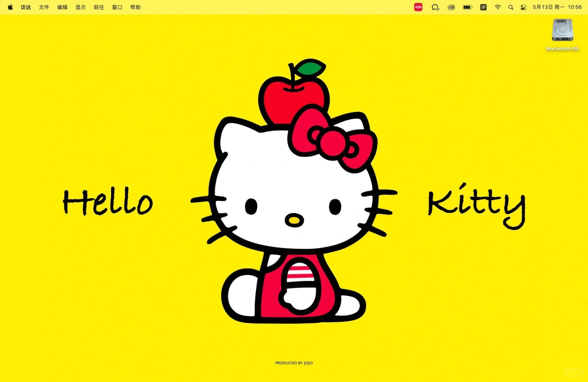Open the 前往 menu
The height and width of the screenshot is (382, 588).
click(99, 7)
